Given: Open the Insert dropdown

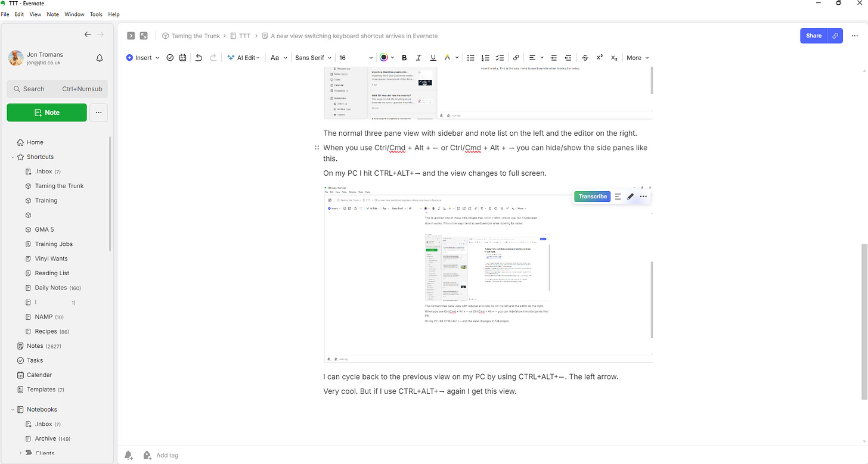Looking at the screenshot, I should click(143, 58).
